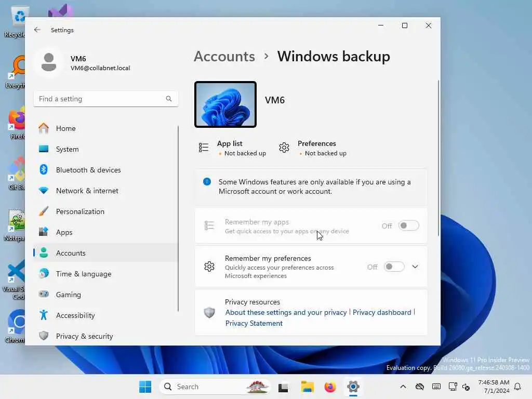This screenshot has width=532, height=399.
Task: Click the gear icon beside Remember my preferences
Action: [209, 267]
